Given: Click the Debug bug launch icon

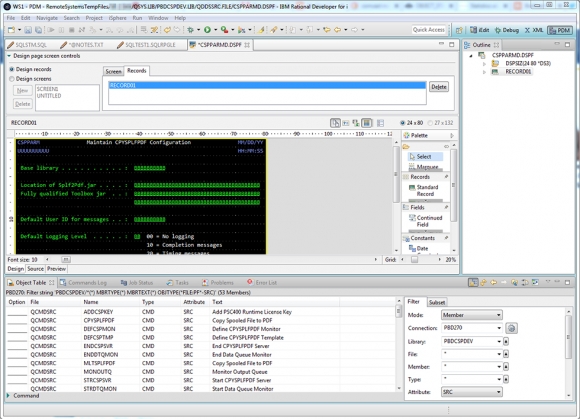Looking at the screenshot, I should 190,30.
